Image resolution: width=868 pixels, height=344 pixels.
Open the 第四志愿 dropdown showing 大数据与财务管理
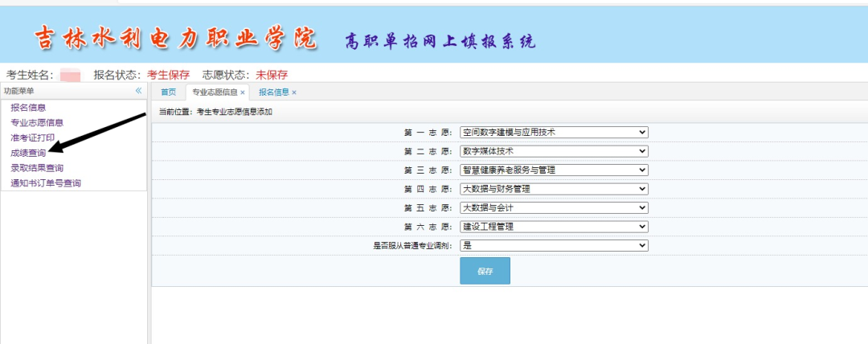point(553,189)
